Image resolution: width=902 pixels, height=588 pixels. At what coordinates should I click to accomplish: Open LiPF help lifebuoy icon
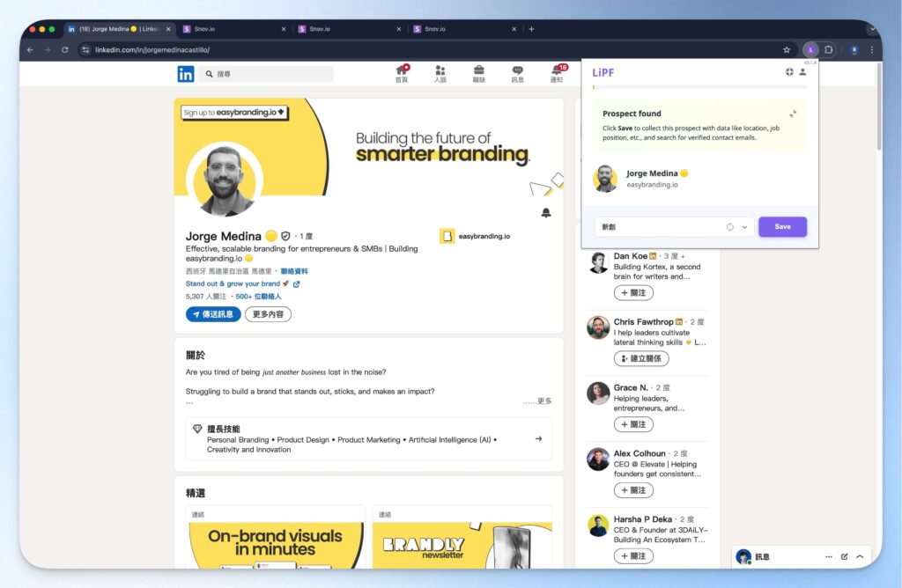789,72
